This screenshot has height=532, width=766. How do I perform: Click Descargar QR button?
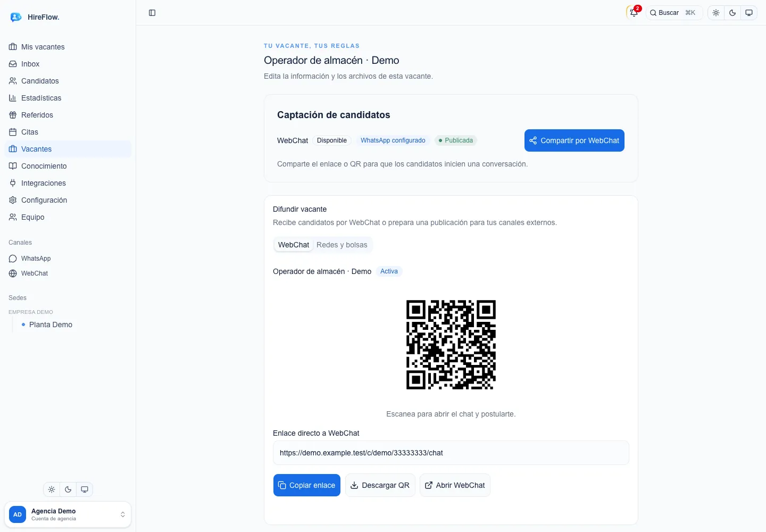click(x=380, y=485)
